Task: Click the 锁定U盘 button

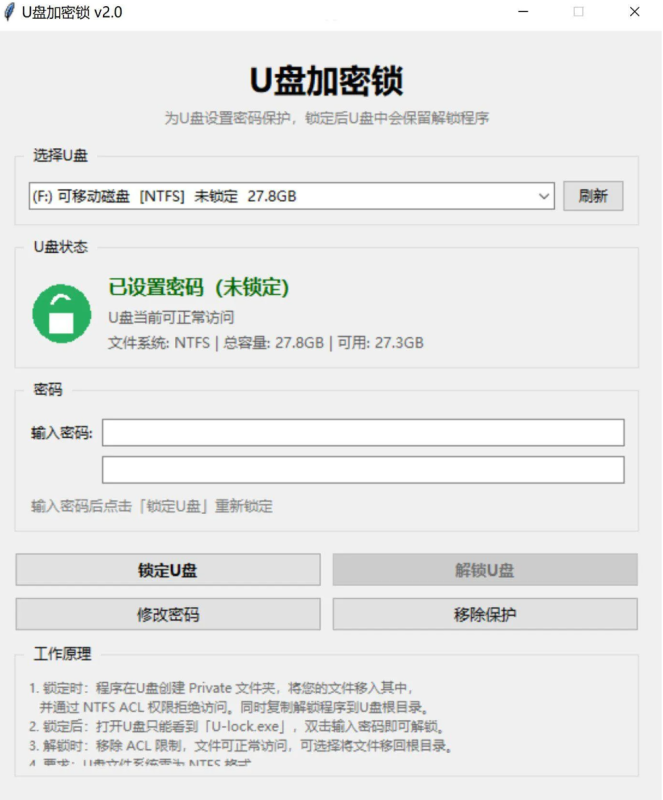Action: tap(168, 569)
